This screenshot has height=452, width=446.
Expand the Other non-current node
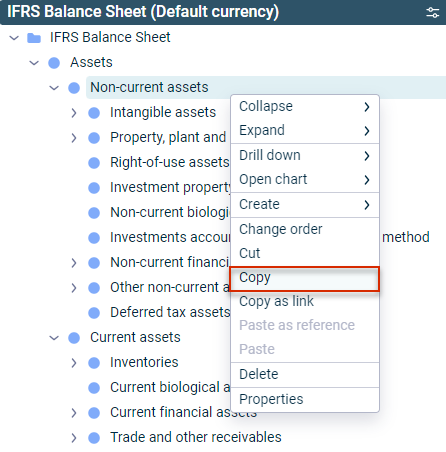[74, 288]
